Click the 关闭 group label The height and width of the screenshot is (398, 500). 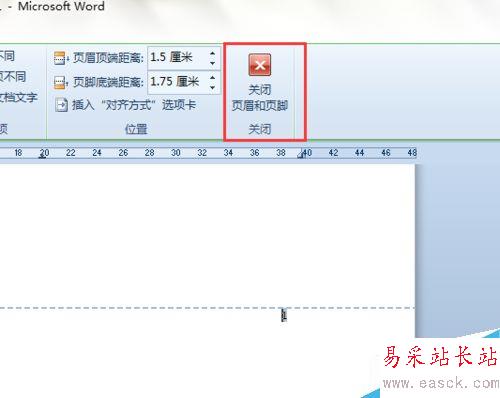pyautogui.click(x=260, y=129)
